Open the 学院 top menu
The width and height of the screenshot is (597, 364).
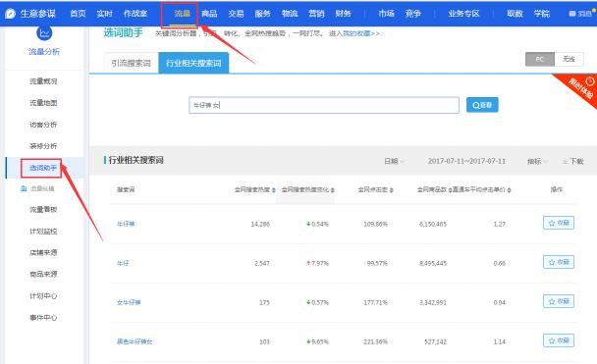(x=541, y=14)
